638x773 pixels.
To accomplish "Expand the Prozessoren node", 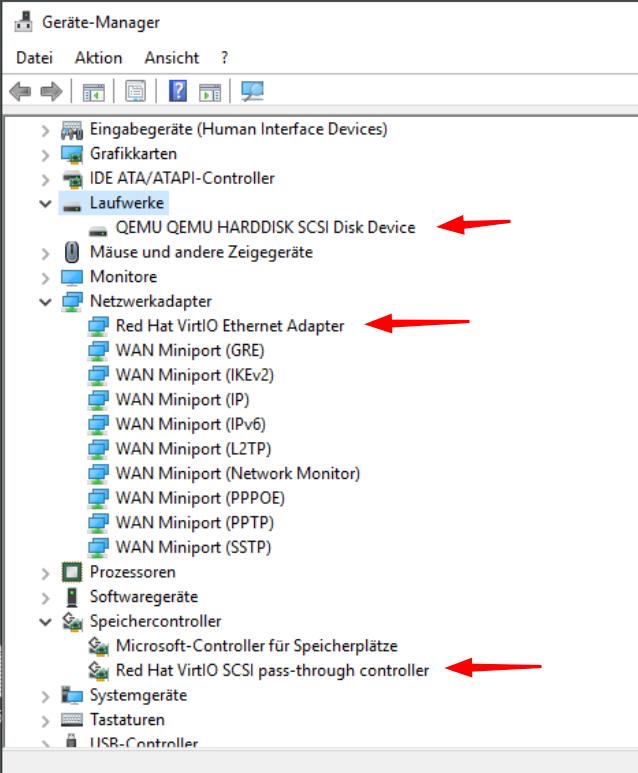I will pos(45,573).
